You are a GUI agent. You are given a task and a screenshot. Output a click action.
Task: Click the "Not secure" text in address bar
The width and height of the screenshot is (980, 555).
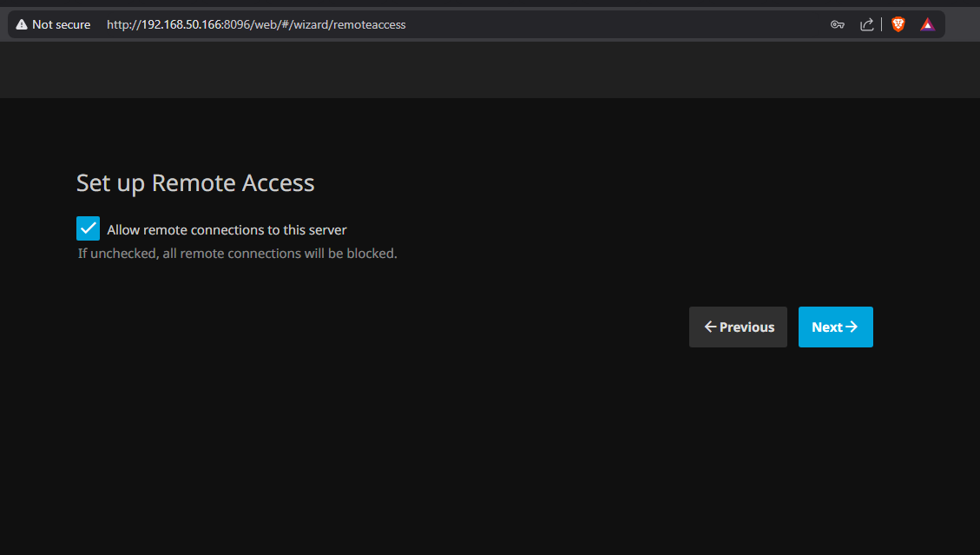(x=62, y=24)
